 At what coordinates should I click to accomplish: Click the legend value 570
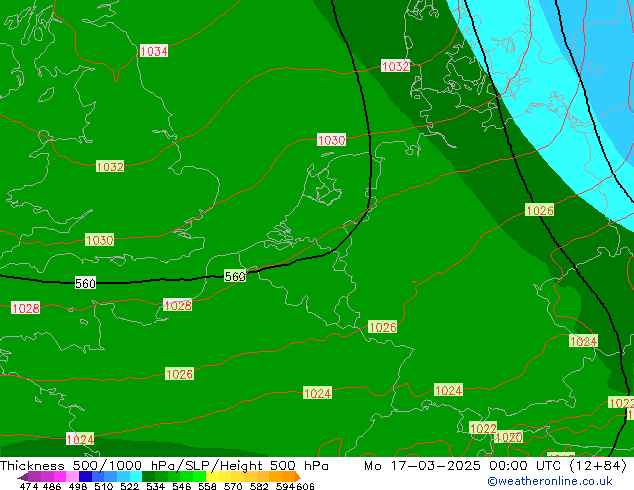233,486
